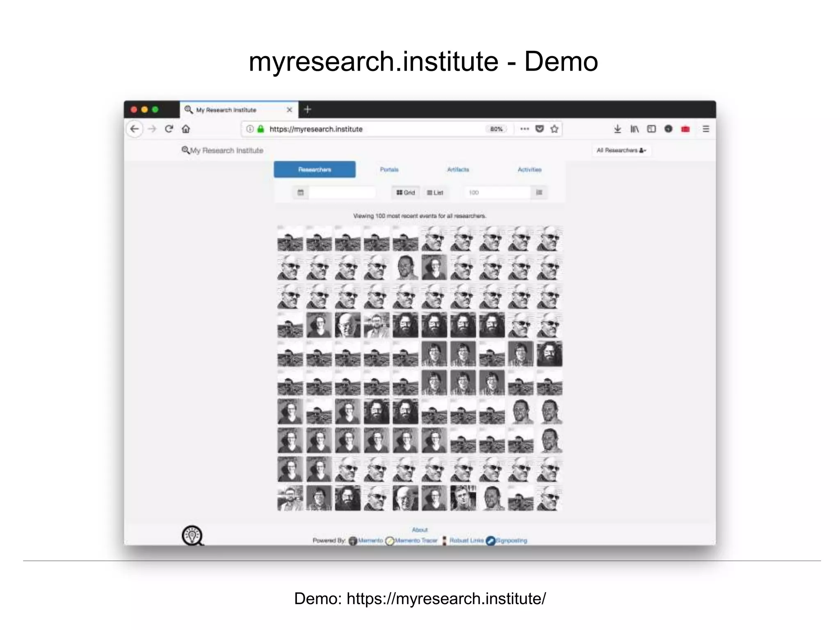Click the last researcher thumbnail in the bottom row

point(550,498)
